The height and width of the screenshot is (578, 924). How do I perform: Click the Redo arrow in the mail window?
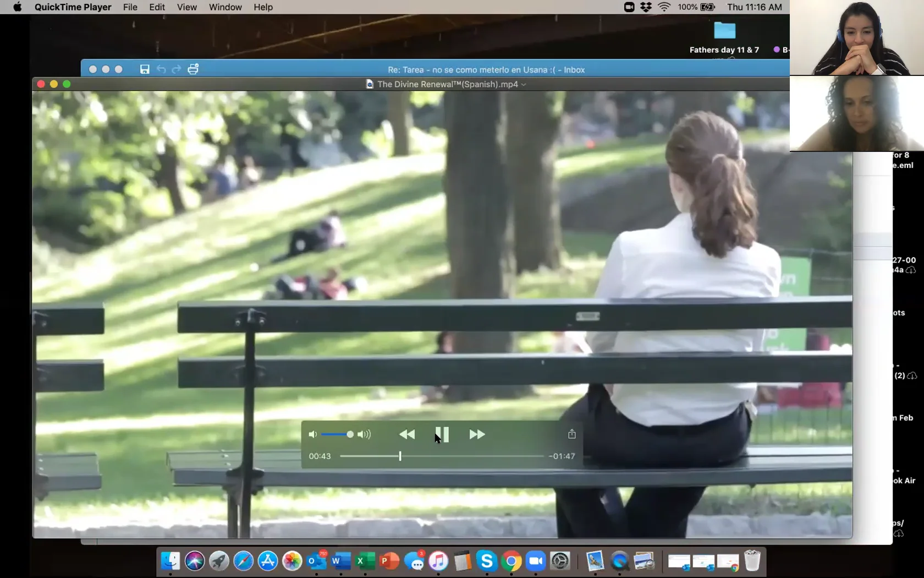click(x=177, y=69)
